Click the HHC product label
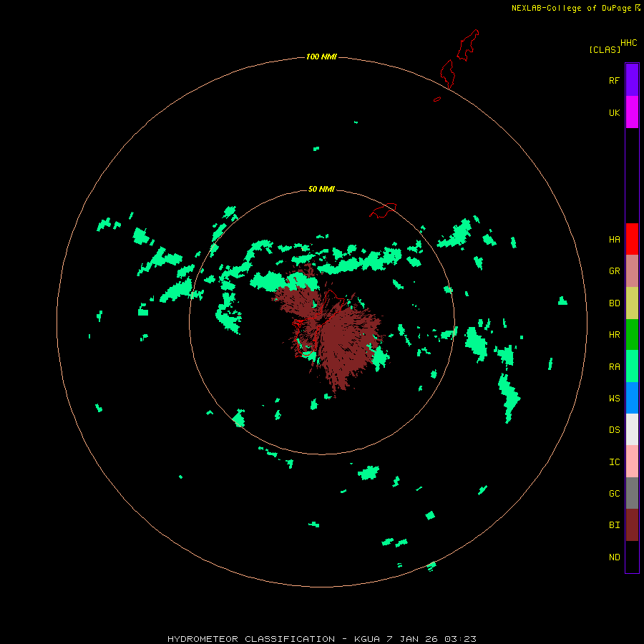 point(629,43)
